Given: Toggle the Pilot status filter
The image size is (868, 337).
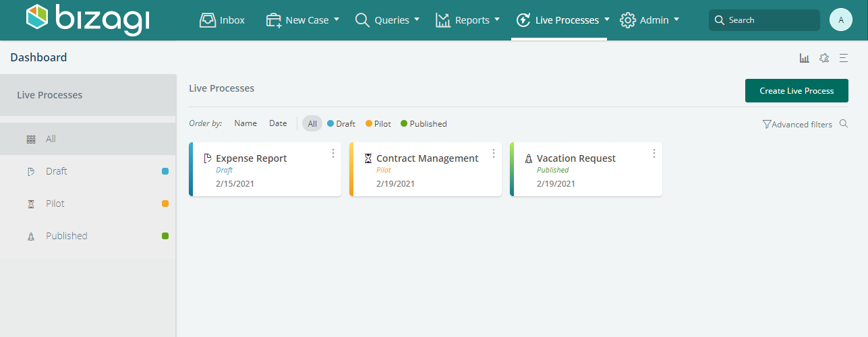Looking at the screenshot, I should pos(378,124).
